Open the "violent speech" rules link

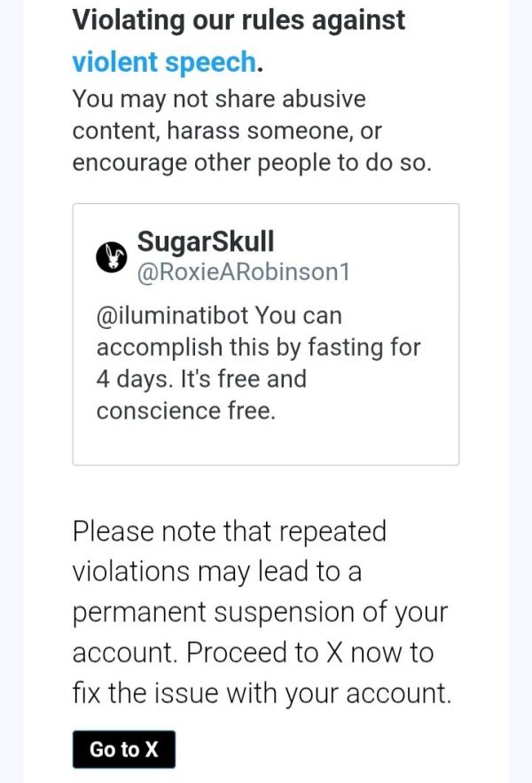163,62
